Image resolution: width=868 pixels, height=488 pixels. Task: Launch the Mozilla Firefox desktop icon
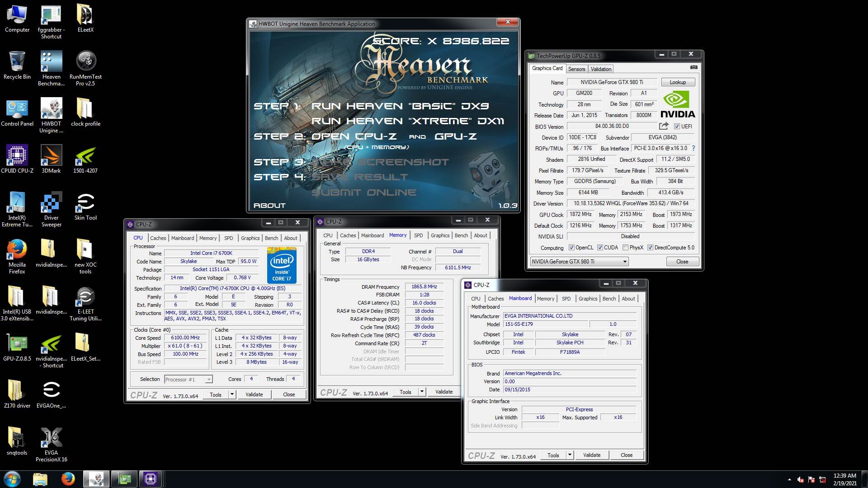(x=17, y=257)
